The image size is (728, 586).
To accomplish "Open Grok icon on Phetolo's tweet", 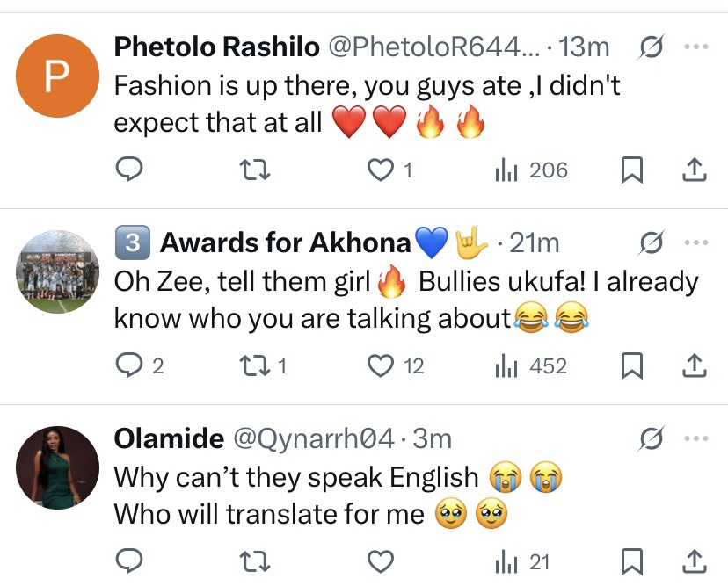I will pyautogui.click(x=651, y=47).
